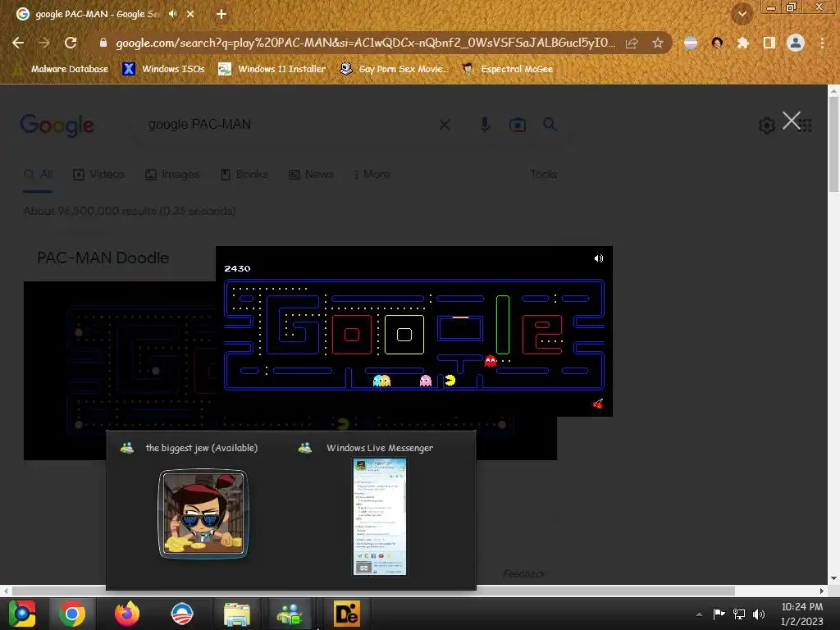
Task: Click the Google logo
Action: (57, 125)
